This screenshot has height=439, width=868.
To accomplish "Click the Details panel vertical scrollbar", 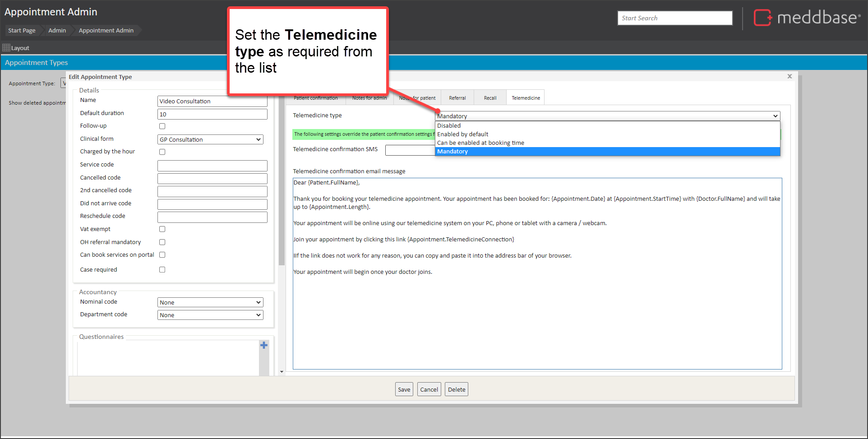I will point(282,180).
